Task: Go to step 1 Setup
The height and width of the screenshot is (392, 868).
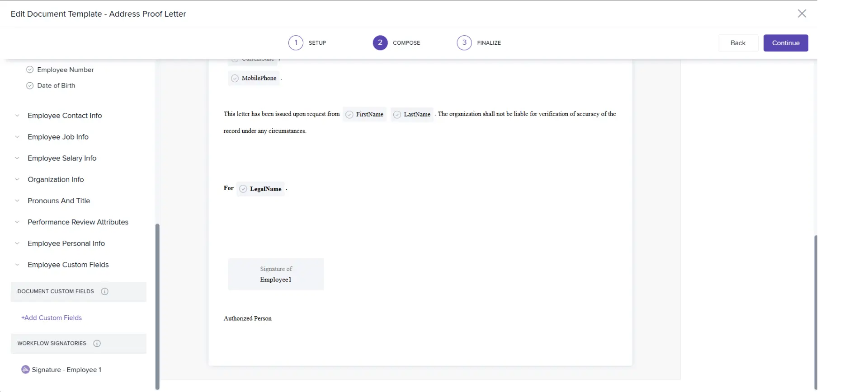Action: tap(296, 43)
